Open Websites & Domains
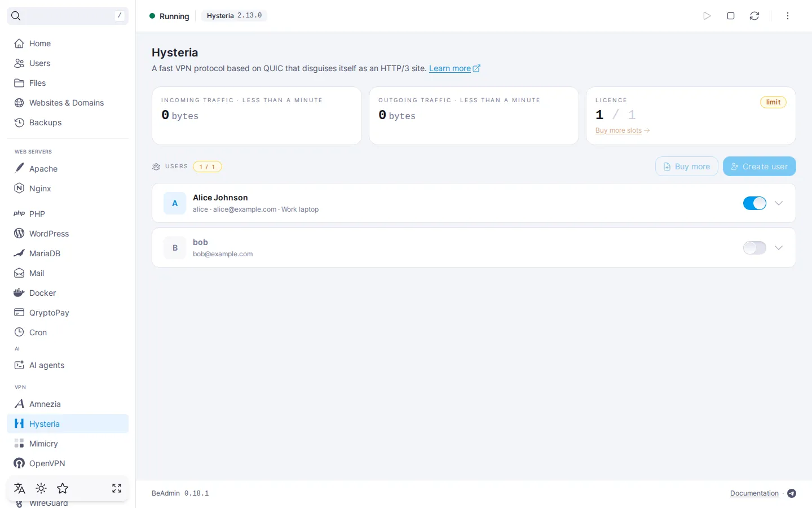This screenshot has height=508, width=812. (68, 103)
